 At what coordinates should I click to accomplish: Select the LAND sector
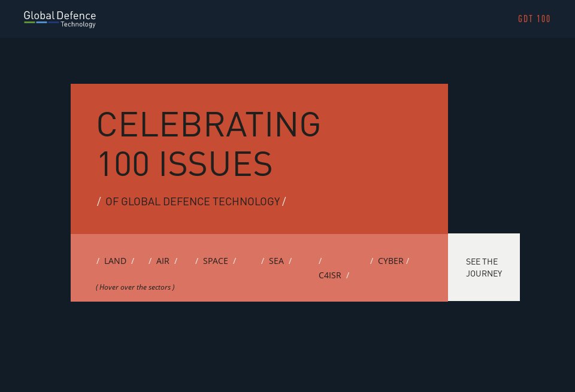point(115,261)
